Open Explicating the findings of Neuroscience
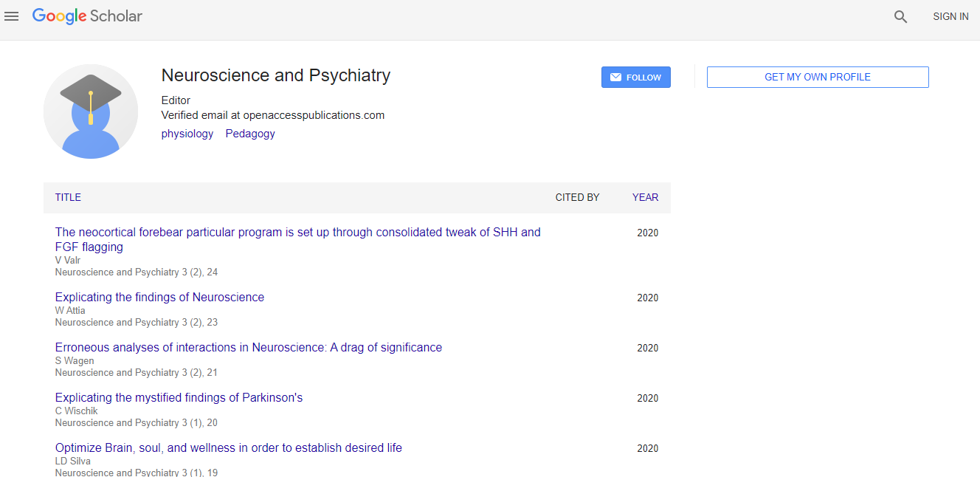 point(159,297)
